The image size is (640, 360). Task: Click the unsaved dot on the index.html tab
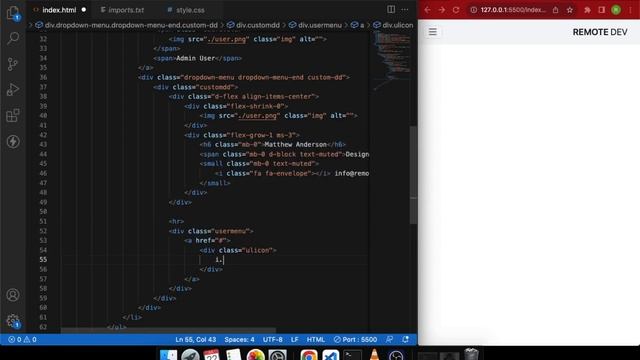point(84,10)
